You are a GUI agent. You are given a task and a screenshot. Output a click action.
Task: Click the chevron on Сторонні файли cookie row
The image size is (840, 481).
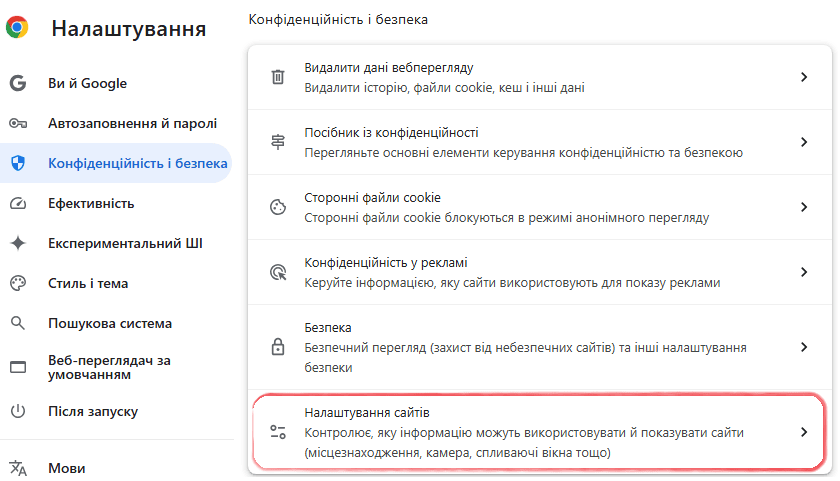coord(804,207)
